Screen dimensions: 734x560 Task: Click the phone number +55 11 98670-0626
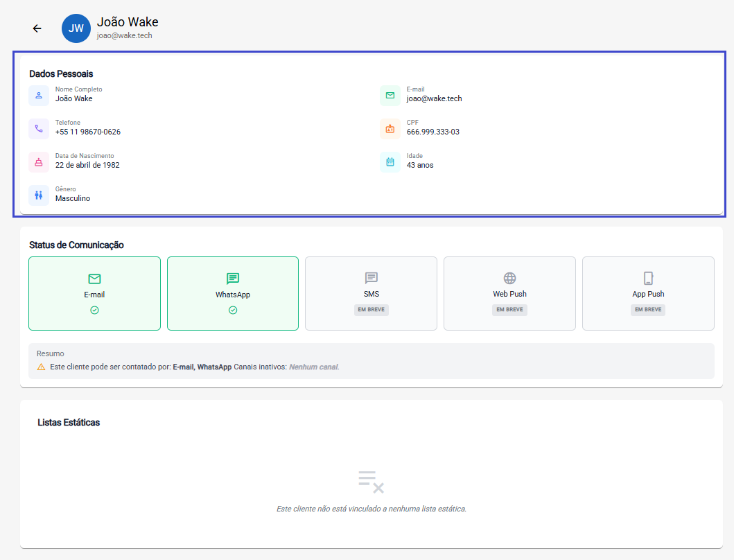tap(88, 132)
